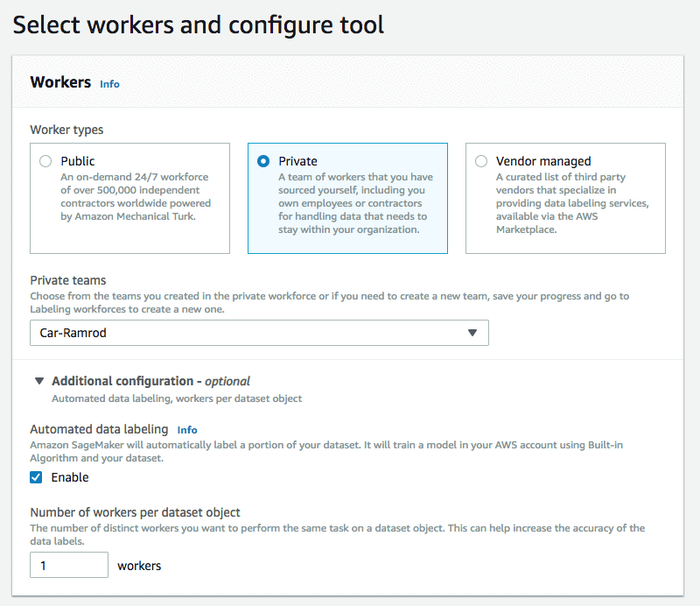The image size is (700, 606).
Task: Click the Private label text
Action: pyautogui.click(x=297, y=161)
